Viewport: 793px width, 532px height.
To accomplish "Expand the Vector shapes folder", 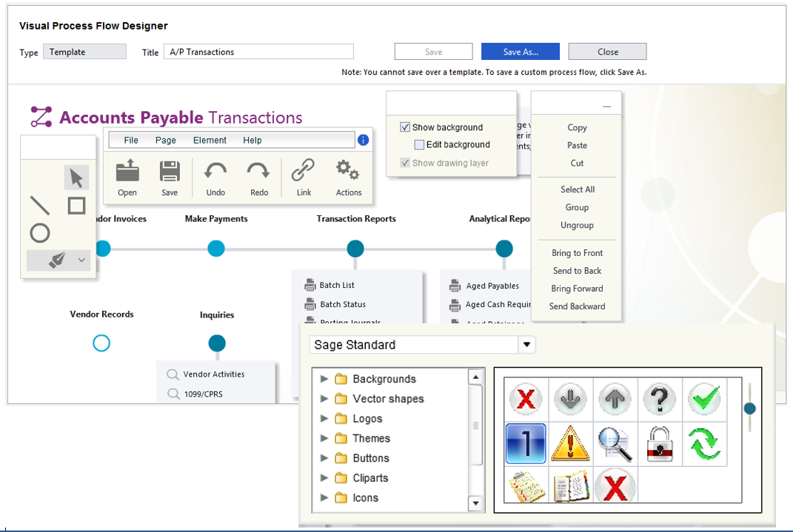I will [x=324, y=399].
